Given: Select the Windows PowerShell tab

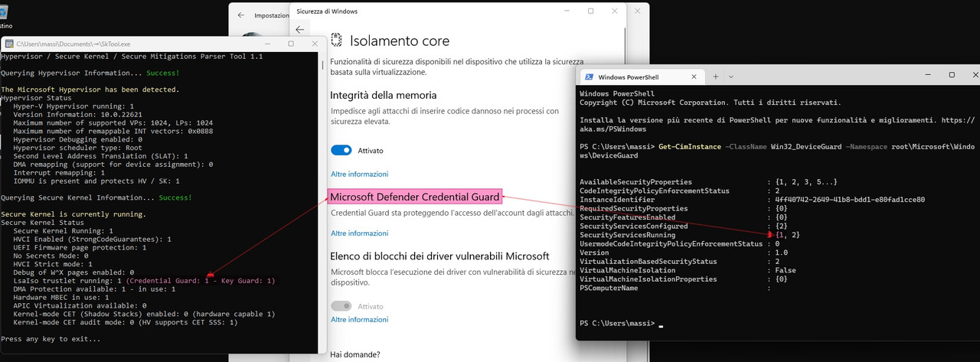Looking at the screenshot, I should coord(642,77).
